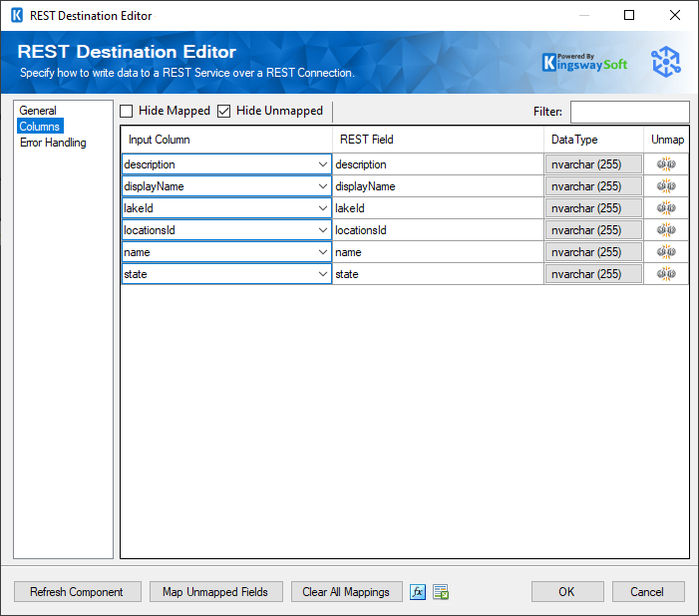Image resolution: width=699 pixels, height=616 pixels.
Task: Unmap the description field mapping
Action: point(666,164)
